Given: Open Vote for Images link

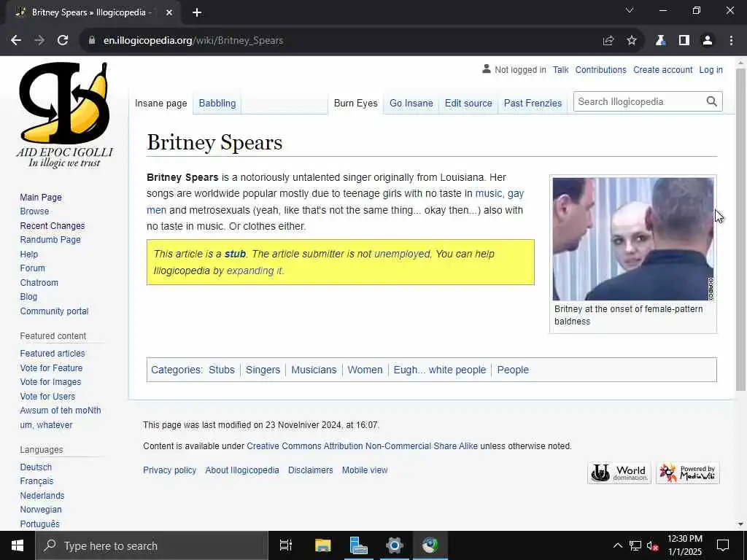Looking at the screenshot, I should pyautogui.click(x=50, y=382).
